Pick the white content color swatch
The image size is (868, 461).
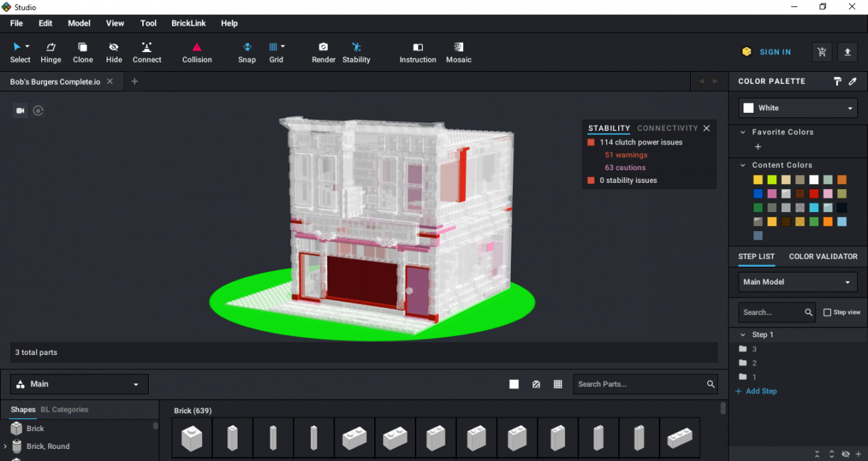(814, 180)
